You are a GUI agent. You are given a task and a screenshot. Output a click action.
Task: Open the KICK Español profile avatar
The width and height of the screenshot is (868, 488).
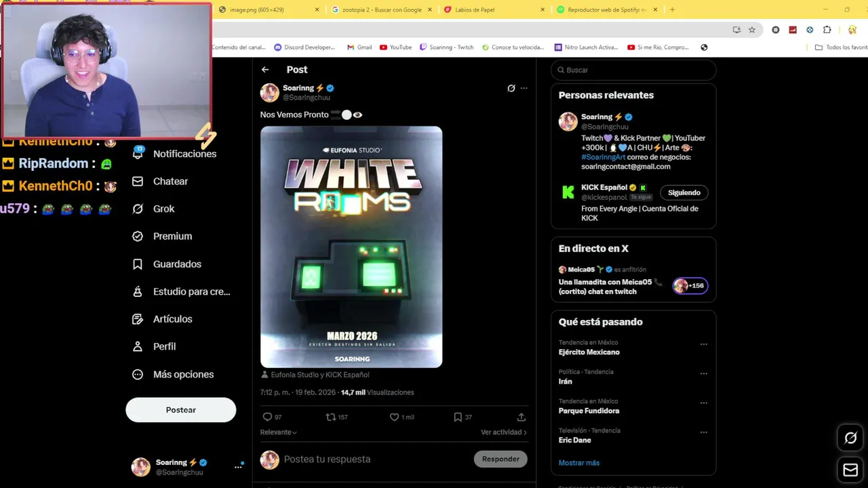(x=568, y=192)
